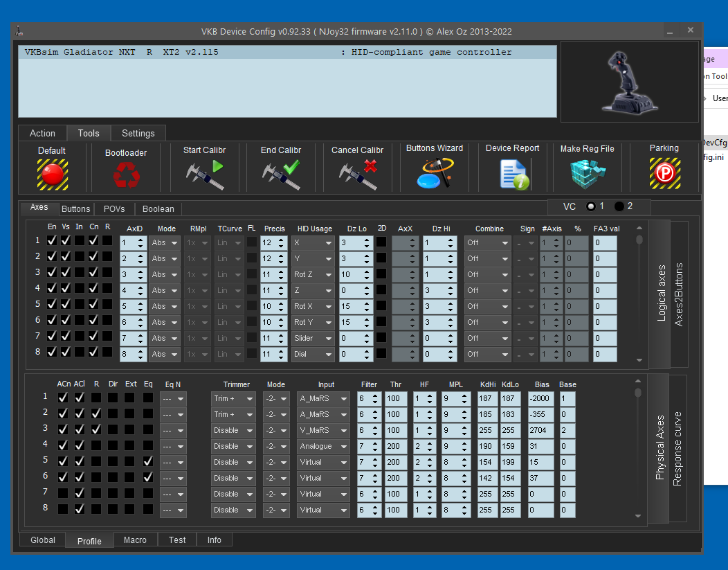Click Precis stepper for logical axis 5
This screenshot has width=728, height=570.
[281, 306]
